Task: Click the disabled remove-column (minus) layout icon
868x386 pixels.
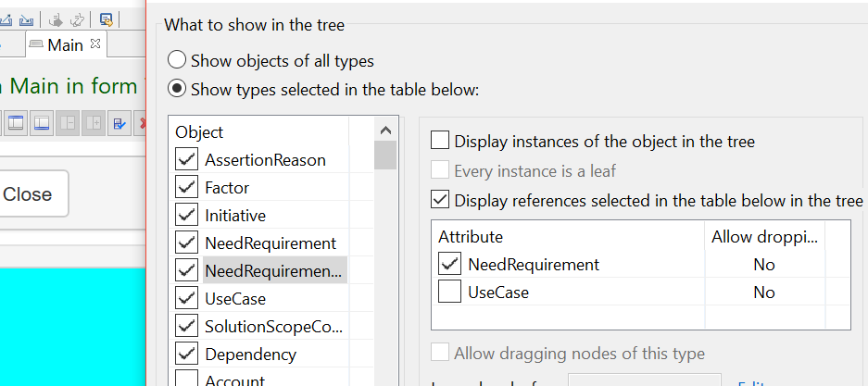Action: (x=68, y=123)
